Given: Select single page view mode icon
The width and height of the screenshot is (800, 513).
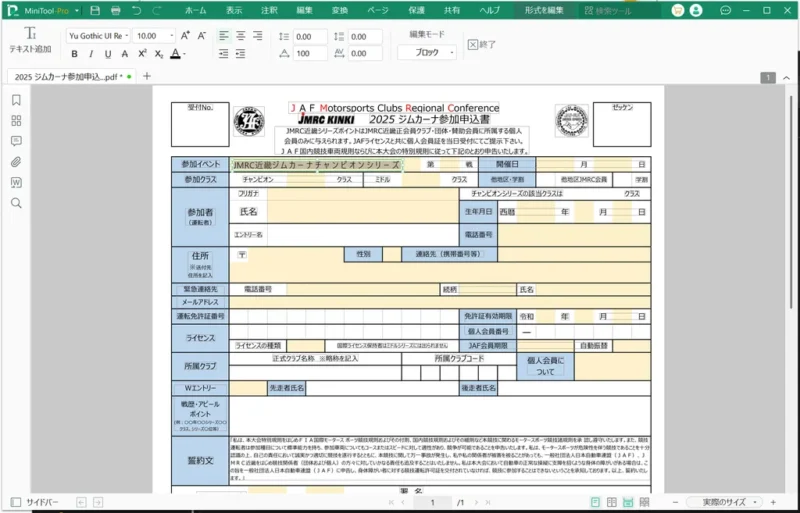Looking at the screenshot, I should click(595, 502).
